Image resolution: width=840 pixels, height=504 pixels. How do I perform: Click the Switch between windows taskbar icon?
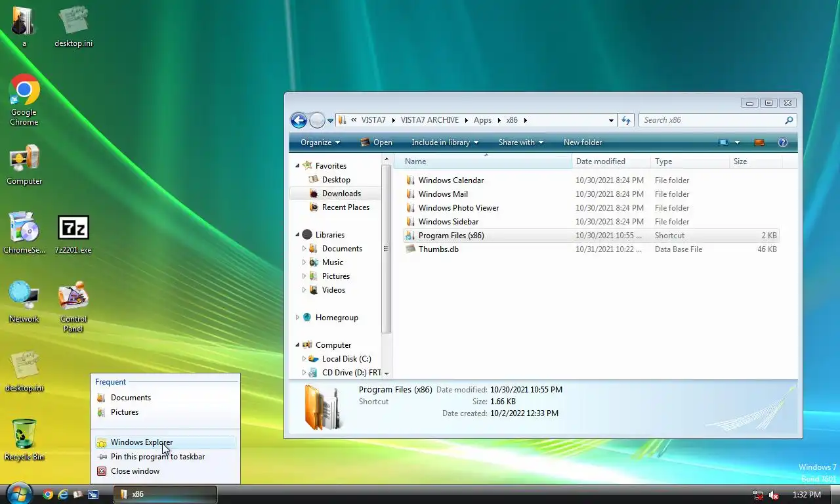[x=93, y=494]
